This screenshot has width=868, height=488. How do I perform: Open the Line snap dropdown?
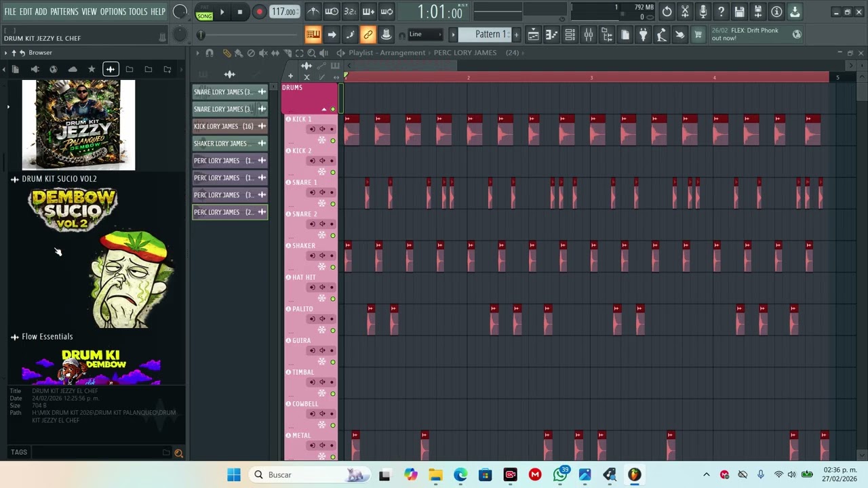point(425,34)
